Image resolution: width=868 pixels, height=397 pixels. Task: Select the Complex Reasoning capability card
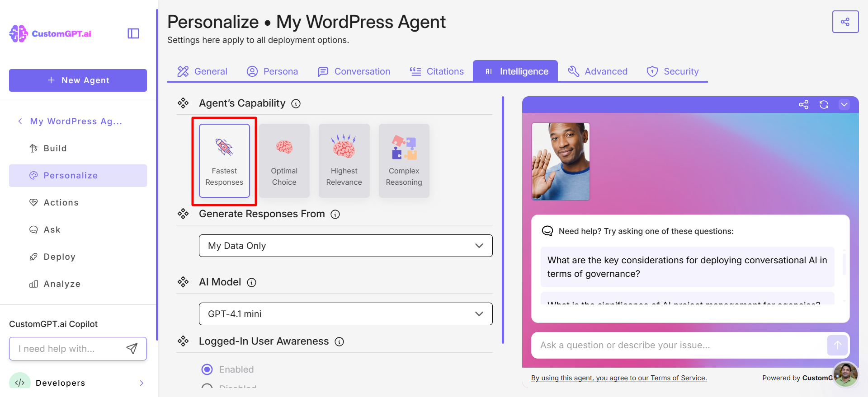(x=404, y=161)
